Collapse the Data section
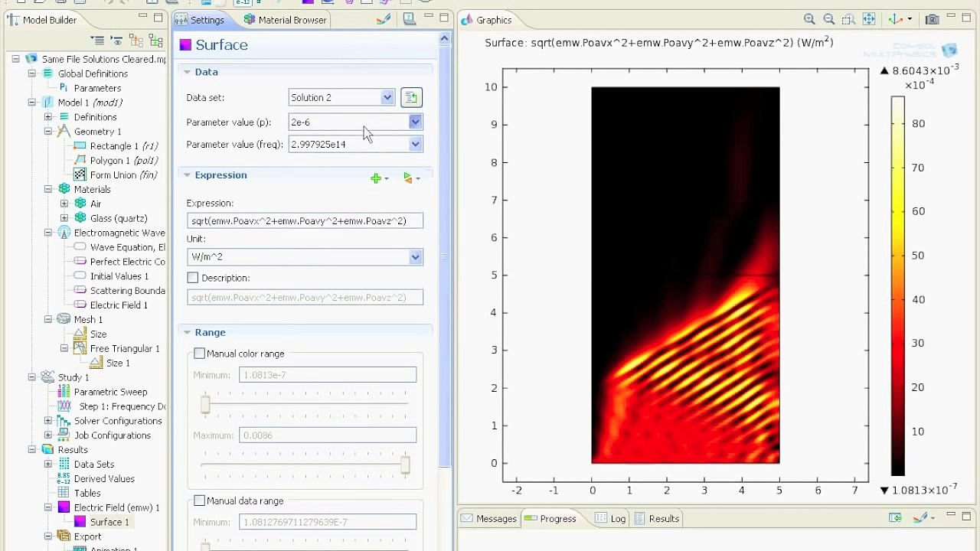Viewport: 980px width, 551px height. coord(187,72)
